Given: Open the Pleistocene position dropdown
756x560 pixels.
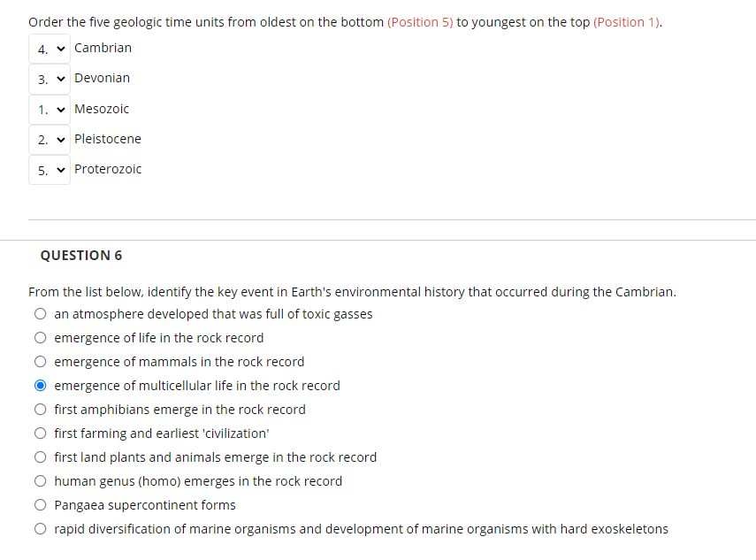Looking at the screenshot, I should 50,139.
